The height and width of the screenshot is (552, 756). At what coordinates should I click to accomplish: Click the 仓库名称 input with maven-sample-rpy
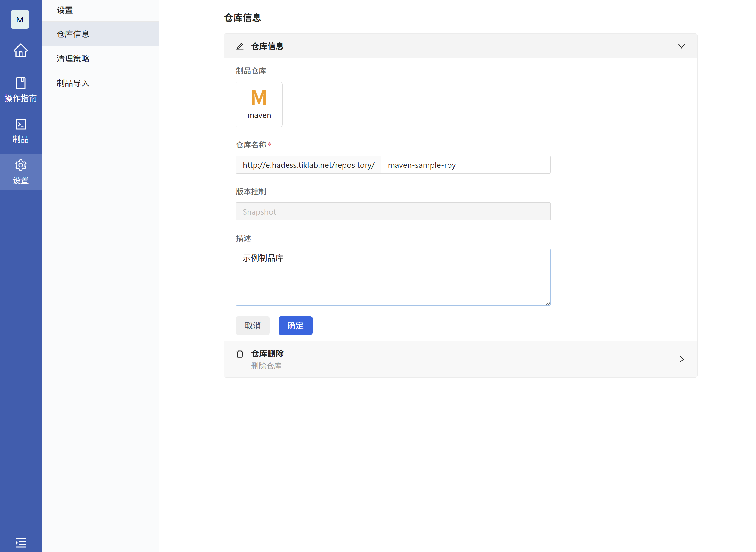(465, 165)
